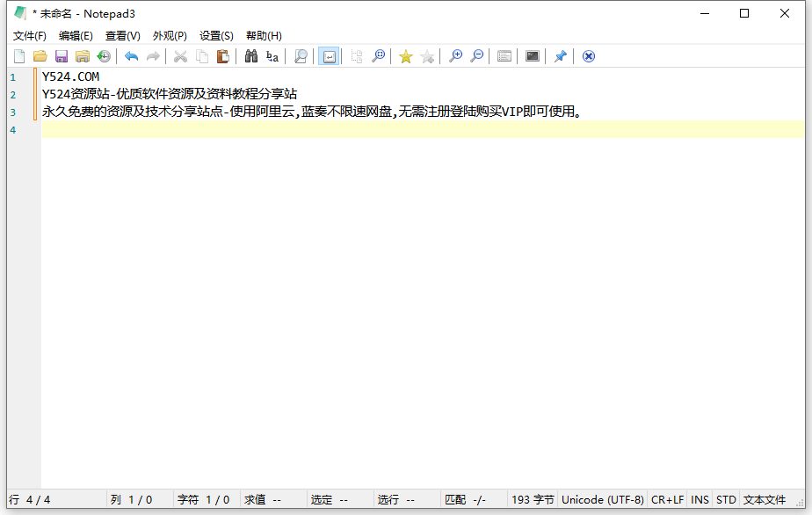812x515 pixels.
Task: Click the empty highlighted line 4
Action: point(423,129)
